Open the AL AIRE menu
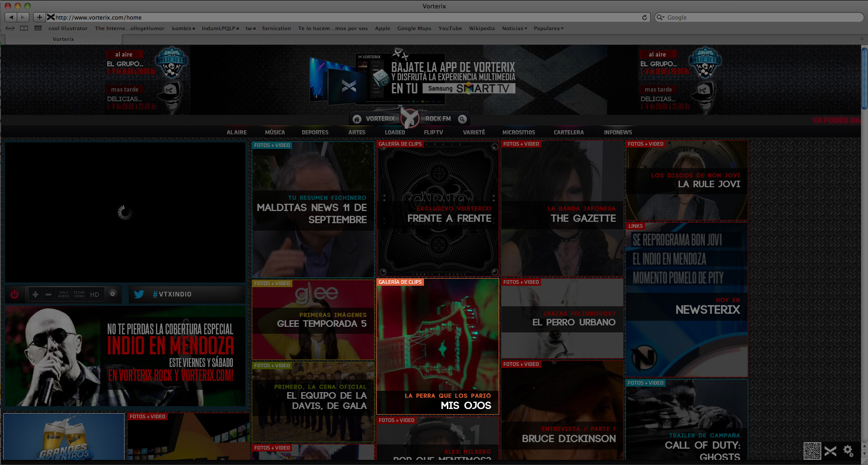 (236, 133)
